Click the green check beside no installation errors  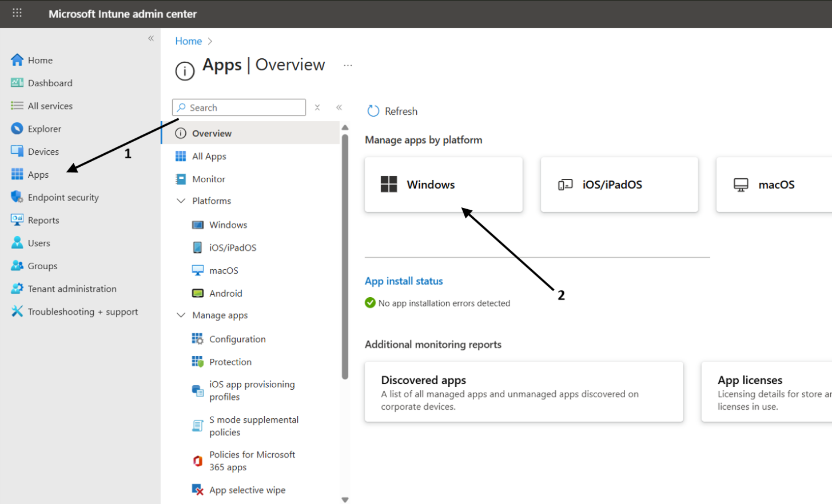pyautogui.click(x=370, y=303)
